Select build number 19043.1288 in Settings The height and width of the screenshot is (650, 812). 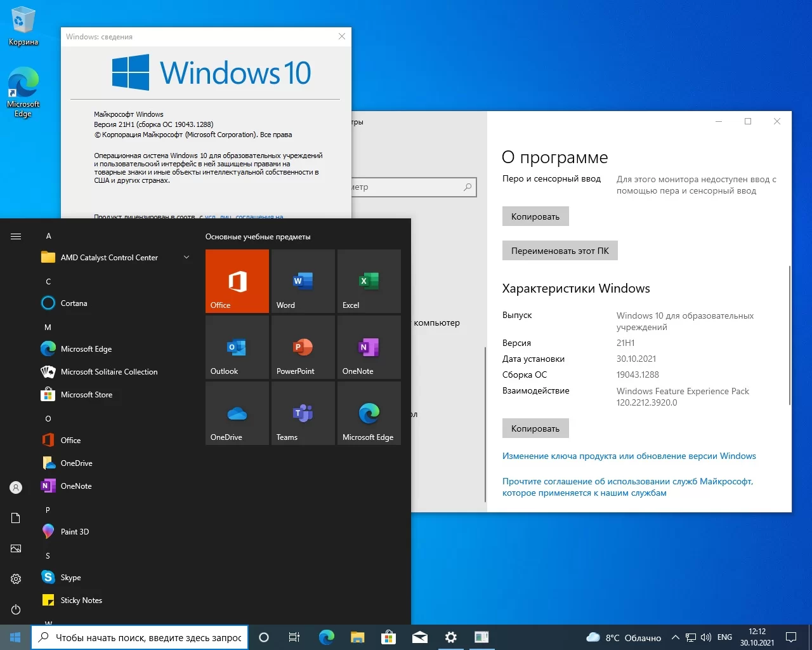pyautogui.click(x=638, y=375)
